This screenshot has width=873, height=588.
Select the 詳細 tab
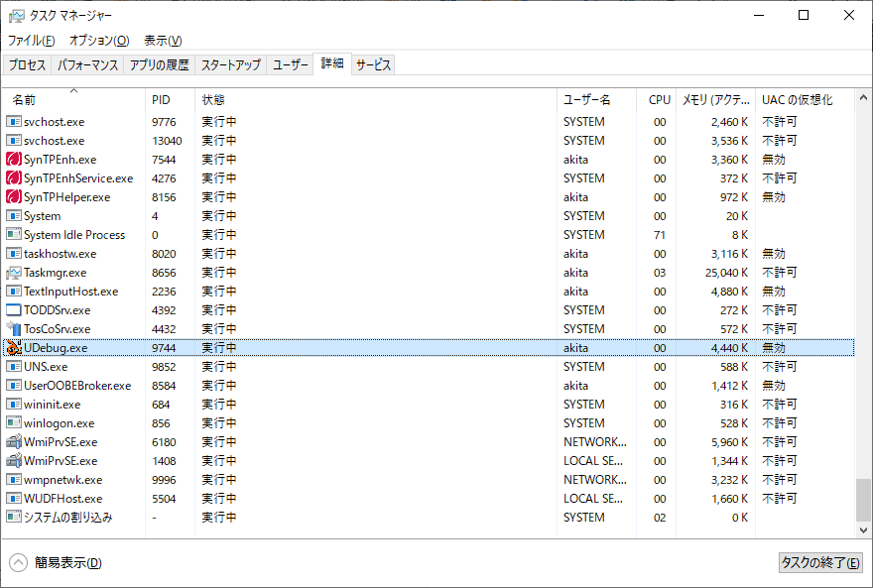(x=332, y=63)
